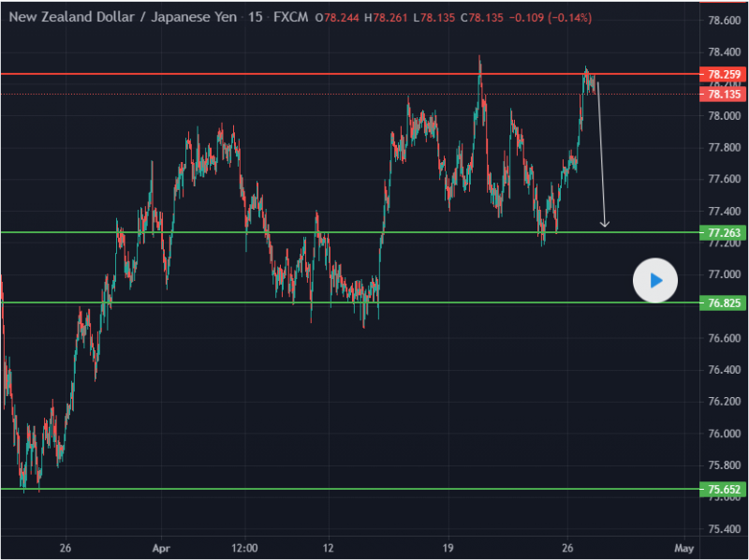Select the green 75.652 price label

(x=724, y=489)
